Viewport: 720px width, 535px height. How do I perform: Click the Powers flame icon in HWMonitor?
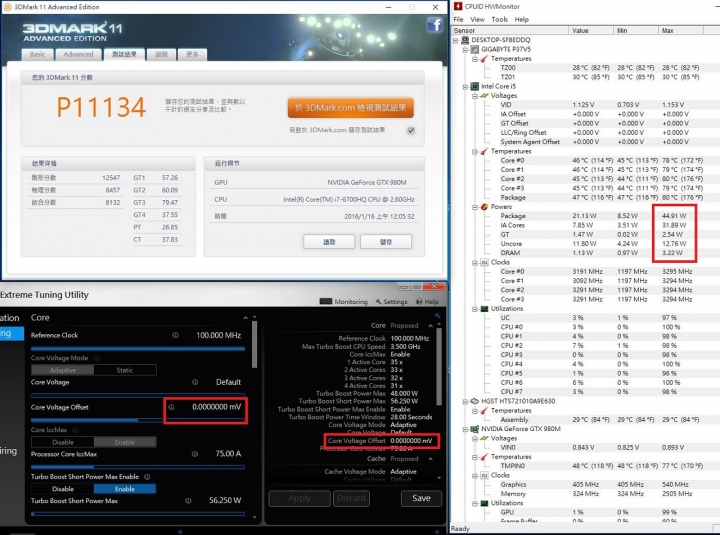484,207
